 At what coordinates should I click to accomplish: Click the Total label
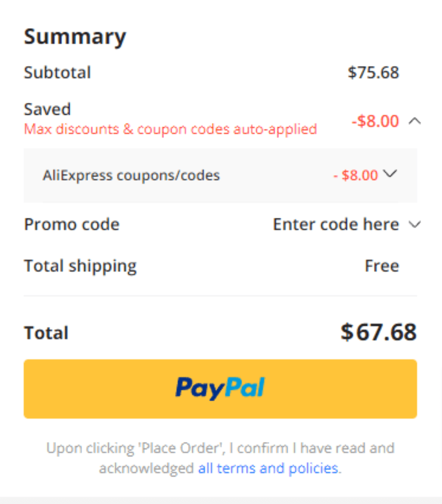tap(46, 333)
